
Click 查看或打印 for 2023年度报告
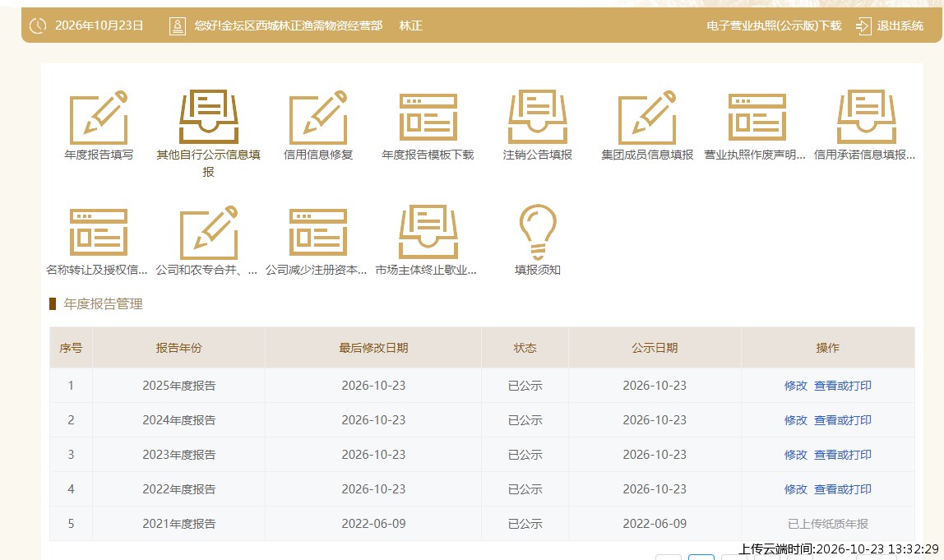click(843, 455)
